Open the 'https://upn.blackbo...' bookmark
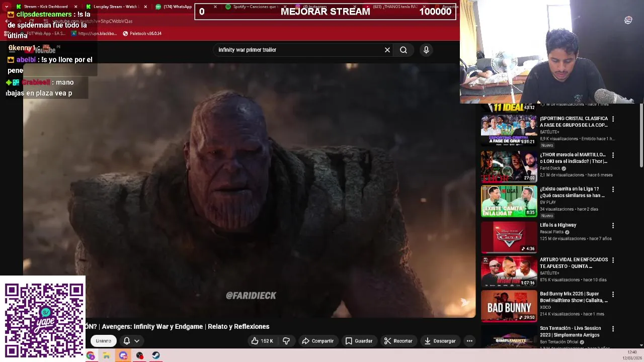 pyautogui.click(x=94, y=33)
